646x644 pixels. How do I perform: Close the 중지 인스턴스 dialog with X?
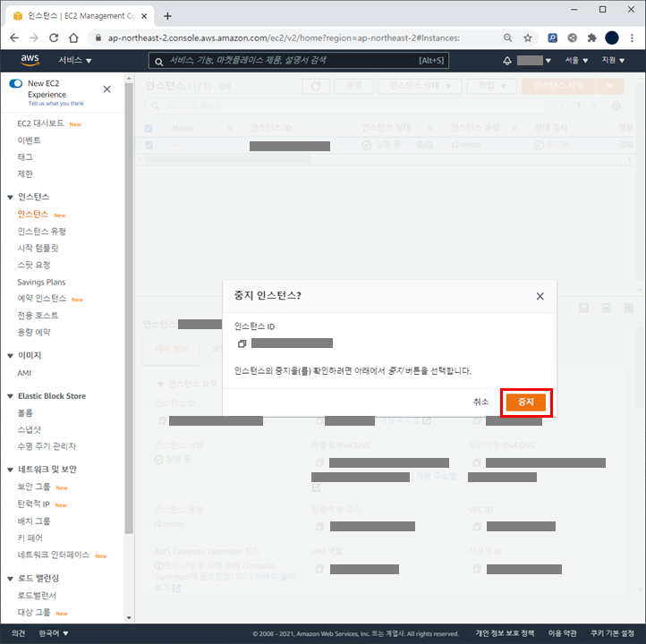(x=540, y=296)
